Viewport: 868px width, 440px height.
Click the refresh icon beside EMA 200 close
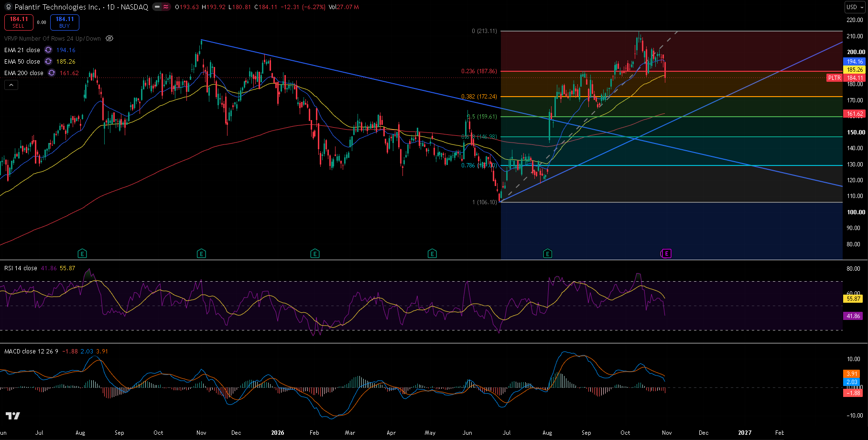(52, 73)
